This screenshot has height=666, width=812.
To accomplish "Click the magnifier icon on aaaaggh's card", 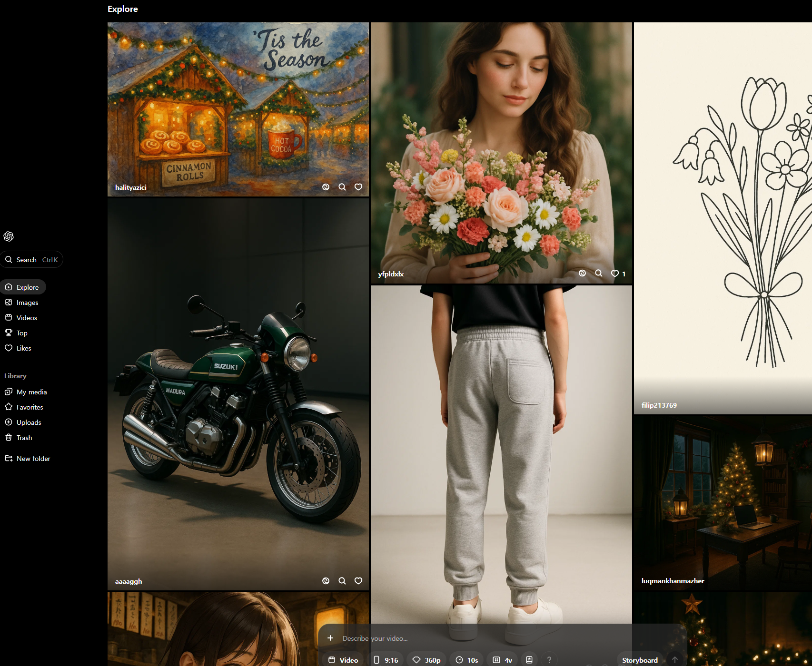I will [342, 581].
